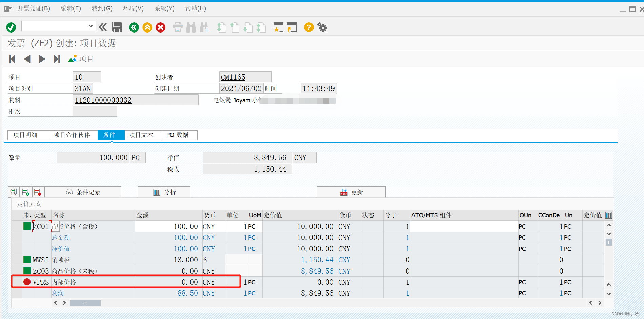Viewport: 644px width, 319px height.
Task: Open search with the Find binoculars icon
Action: click(x=191, y=27)
